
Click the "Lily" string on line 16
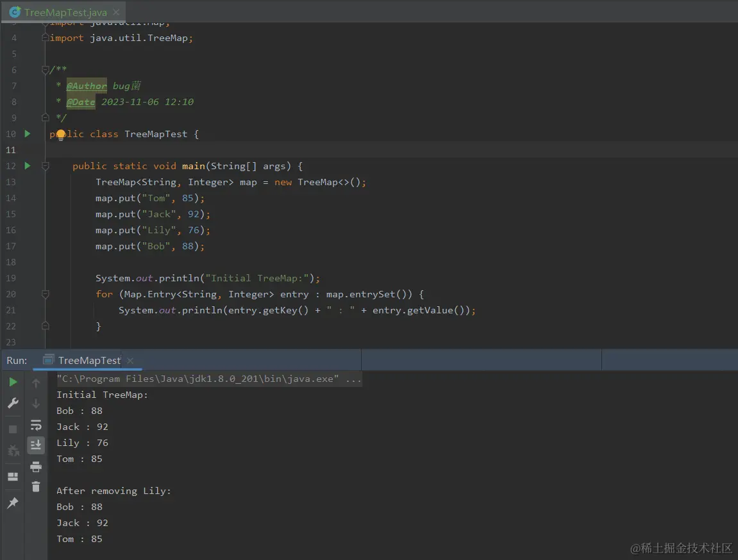pyautogui.click(x=159, y=230)
